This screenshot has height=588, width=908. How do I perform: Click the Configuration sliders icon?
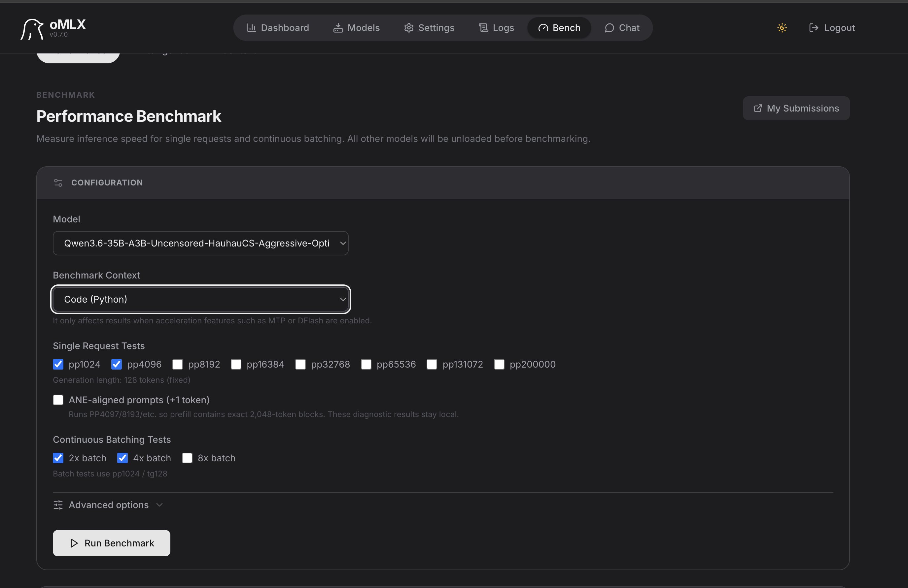tap(58, 183)
